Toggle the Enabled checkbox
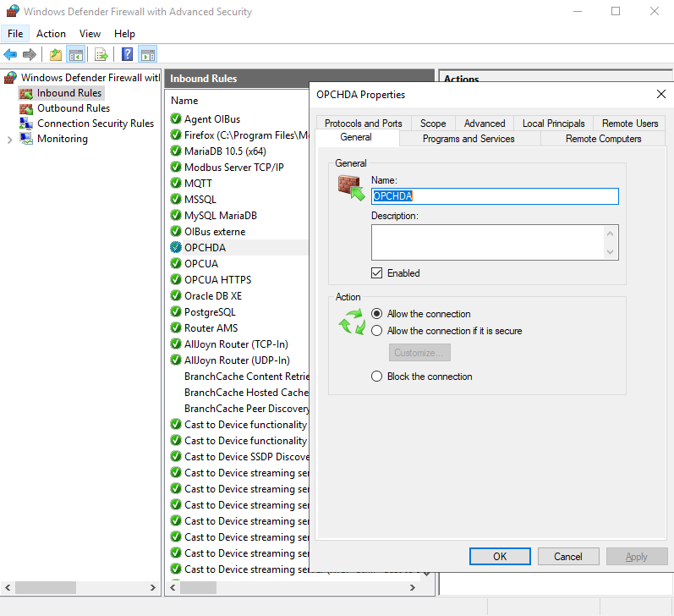This screenshot has width=674, height=616. click(376, 273)
